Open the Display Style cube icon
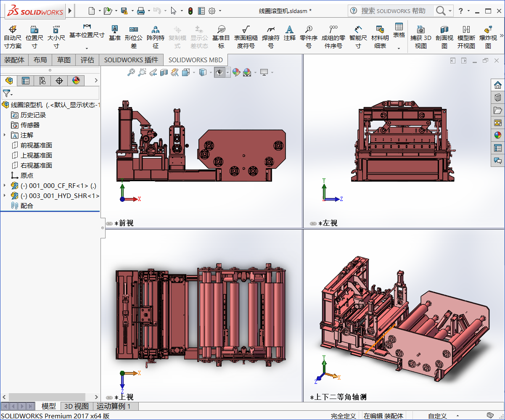Viewport: 505px width, 420px height. point(203,72)
